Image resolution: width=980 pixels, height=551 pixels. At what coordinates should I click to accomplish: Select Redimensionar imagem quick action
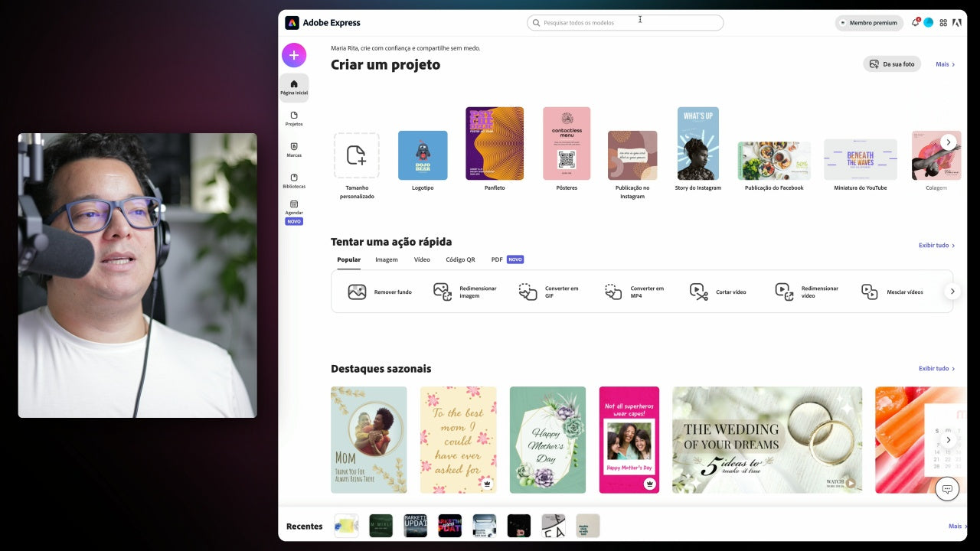465,292
